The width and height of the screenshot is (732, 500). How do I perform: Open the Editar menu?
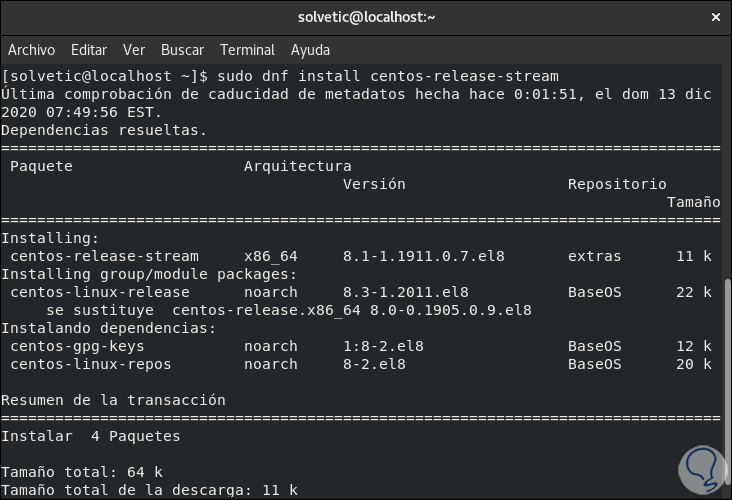pos(89,50)
